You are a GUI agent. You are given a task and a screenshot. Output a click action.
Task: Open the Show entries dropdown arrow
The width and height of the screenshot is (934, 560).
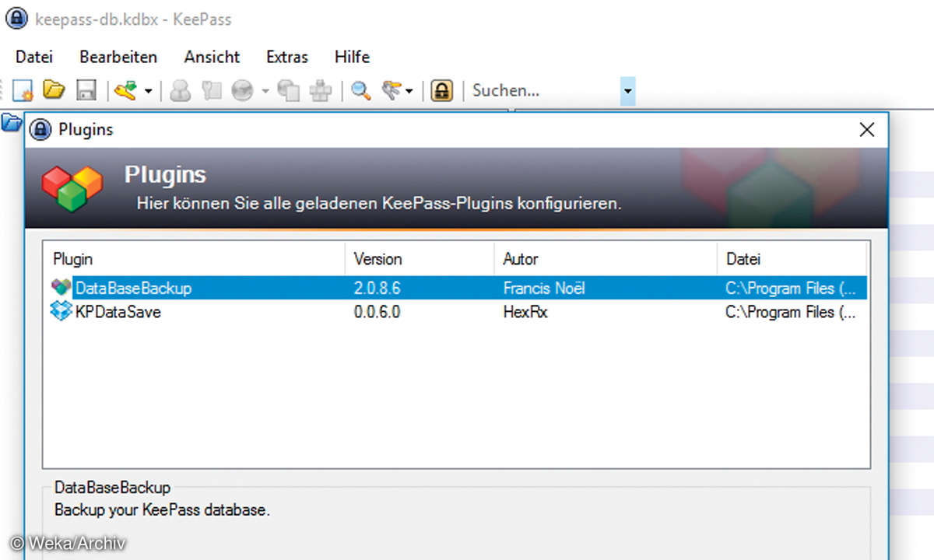[x=409, y=92]
